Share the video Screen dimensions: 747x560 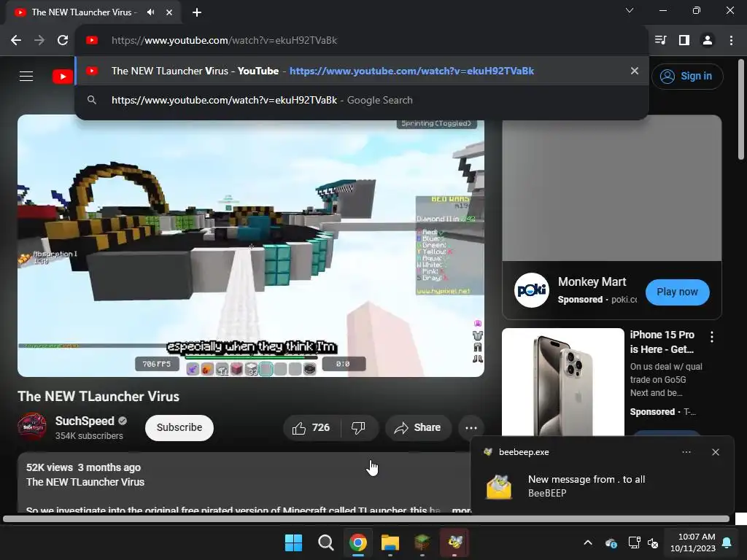pyautogui.click(x=418, y=428)
